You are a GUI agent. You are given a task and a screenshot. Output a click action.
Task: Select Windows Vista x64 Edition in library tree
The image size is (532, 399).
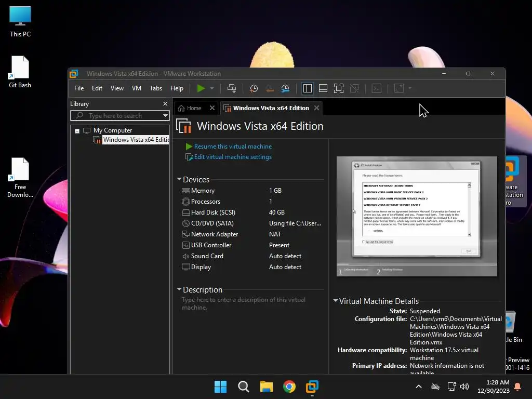[x=136, y=140]
